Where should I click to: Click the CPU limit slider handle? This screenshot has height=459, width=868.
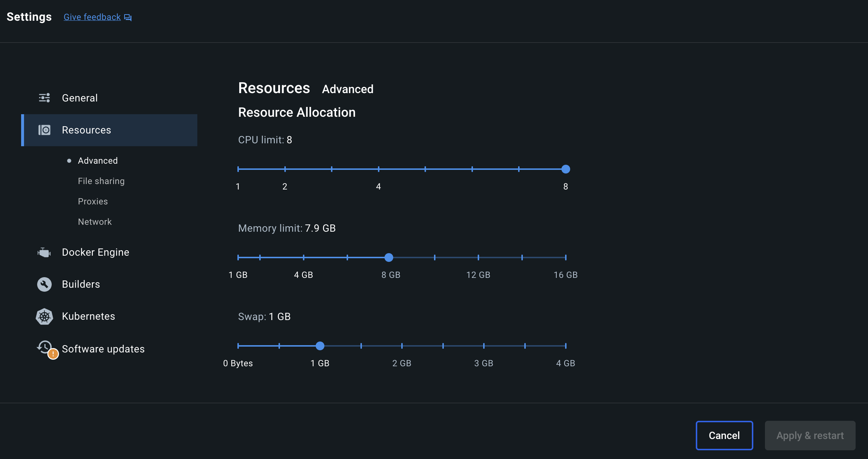pos(565,169)
